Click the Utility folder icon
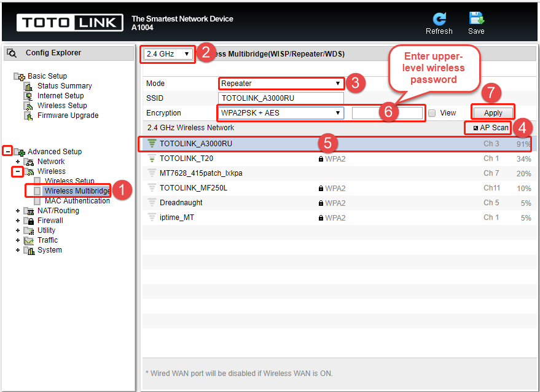540x392 pixels. pos(29,230)
